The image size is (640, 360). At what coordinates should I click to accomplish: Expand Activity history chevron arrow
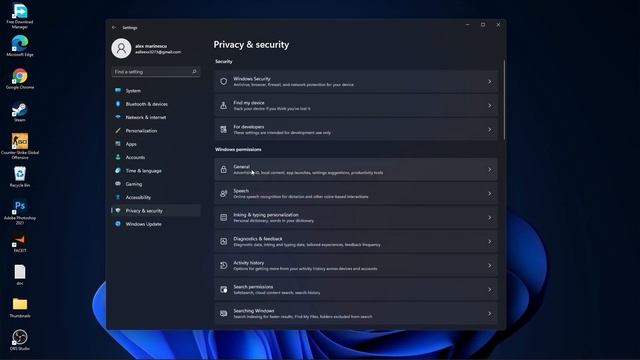click(489, 266)
